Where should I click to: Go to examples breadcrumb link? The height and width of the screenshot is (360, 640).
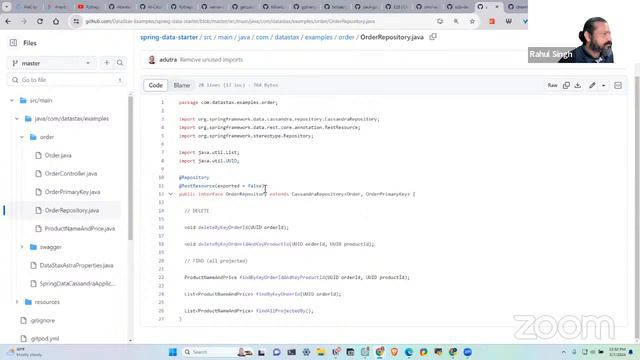[x=318, y=37]
